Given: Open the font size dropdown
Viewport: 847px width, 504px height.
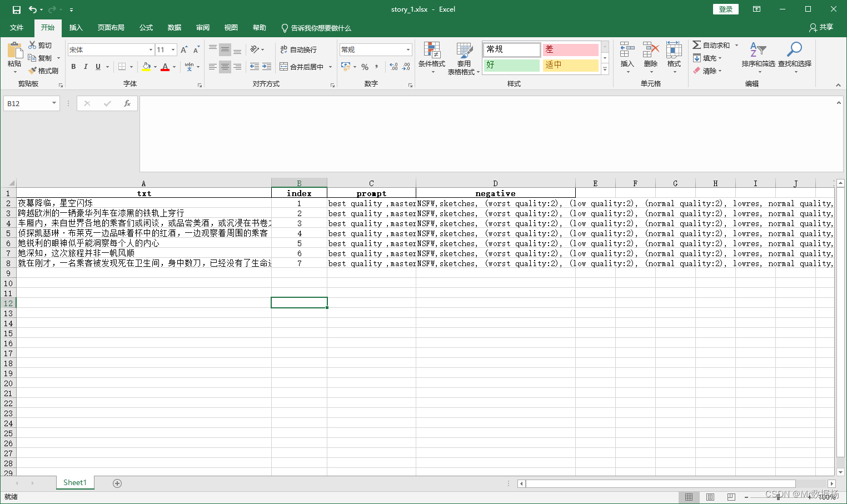Looking at the screenshot, I should point(173,49).
